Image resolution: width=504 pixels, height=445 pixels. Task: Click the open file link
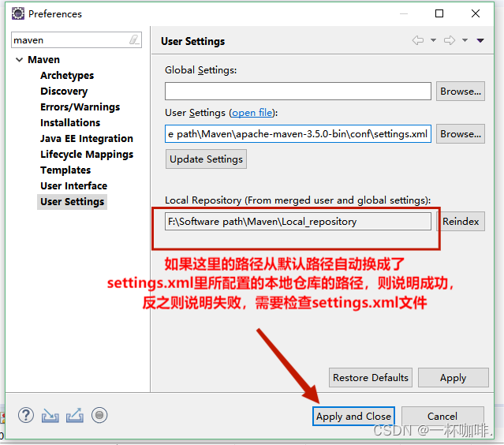(252, 113)
